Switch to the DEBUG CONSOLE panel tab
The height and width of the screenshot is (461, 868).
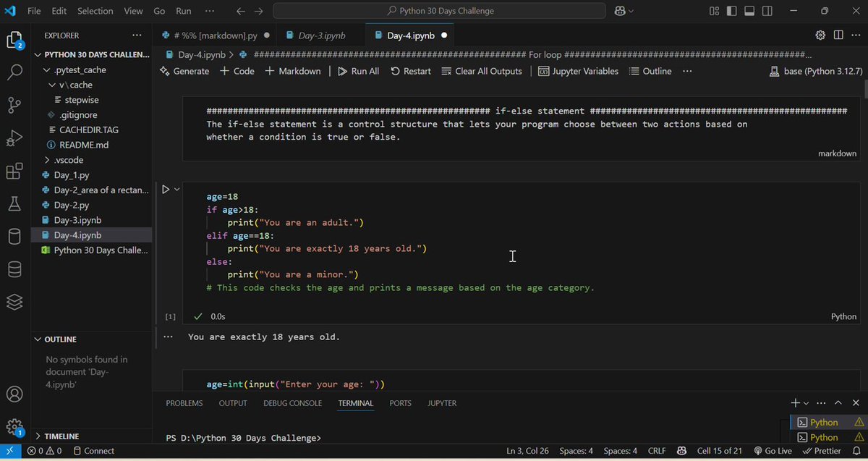point(292,403)
